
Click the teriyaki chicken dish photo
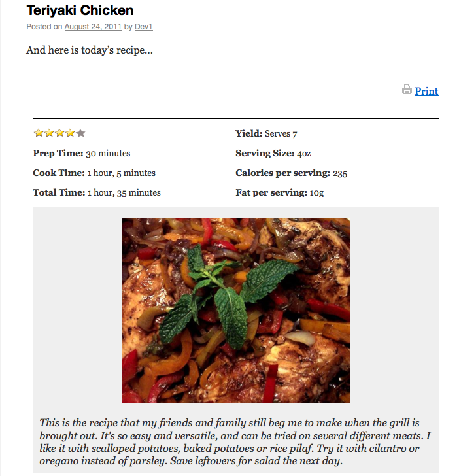236,310
